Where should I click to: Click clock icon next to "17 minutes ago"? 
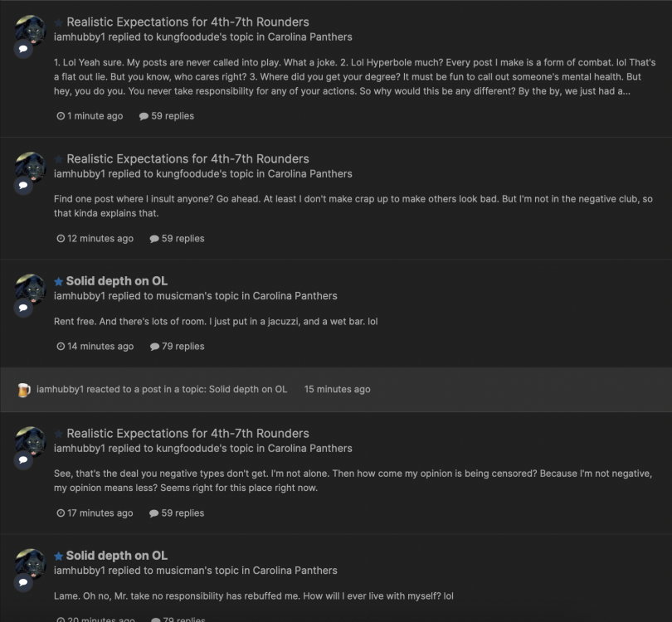(x=61, y=513)
